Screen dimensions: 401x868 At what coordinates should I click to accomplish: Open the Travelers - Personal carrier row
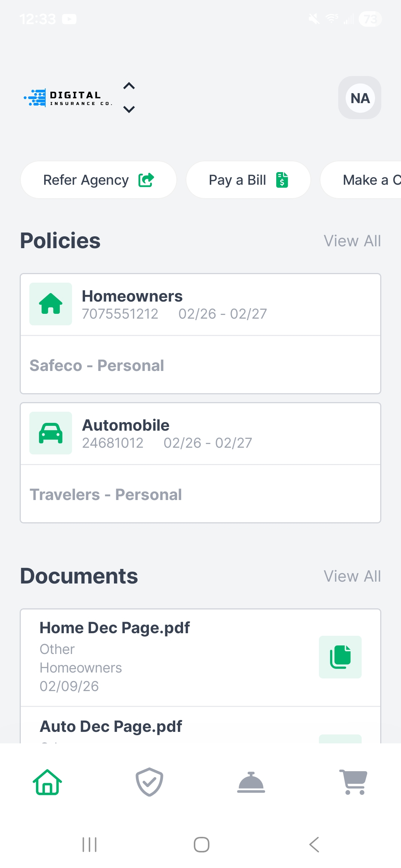pos(200,494)
